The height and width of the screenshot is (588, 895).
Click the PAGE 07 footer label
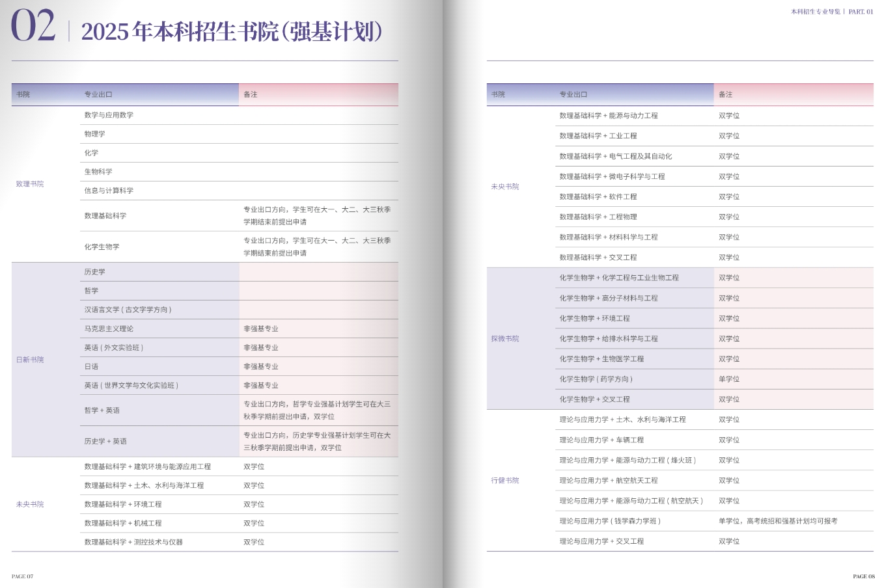[23, 575]
